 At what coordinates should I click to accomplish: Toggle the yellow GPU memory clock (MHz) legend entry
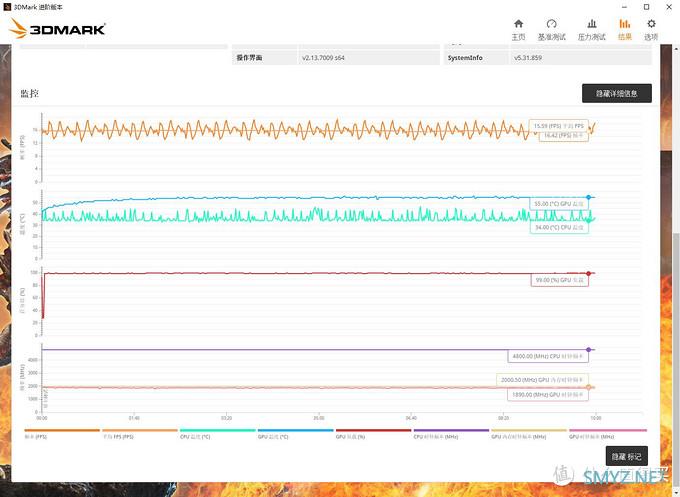point(529,433)
